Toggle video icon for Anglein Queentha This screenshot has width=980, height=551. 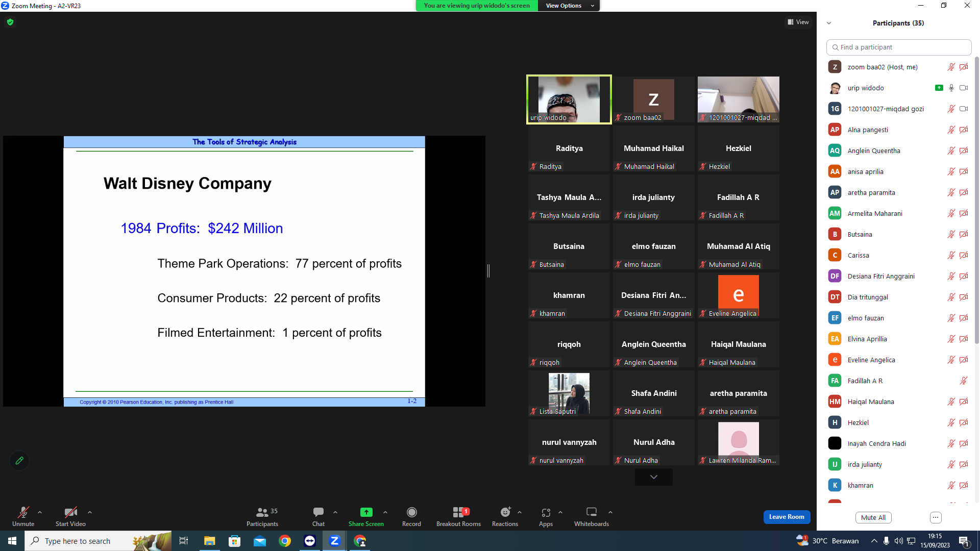coord(964,151)
